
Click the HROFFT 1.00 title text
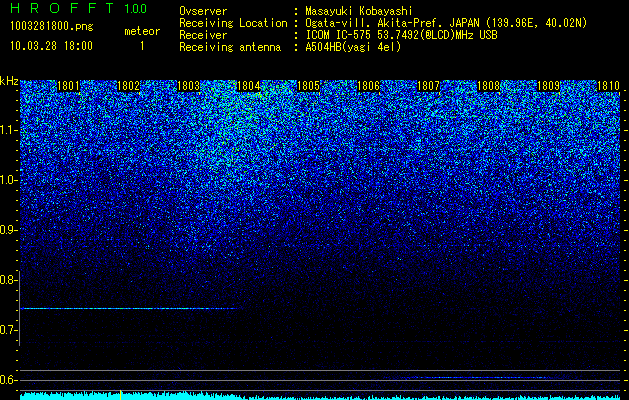(78, 8)
